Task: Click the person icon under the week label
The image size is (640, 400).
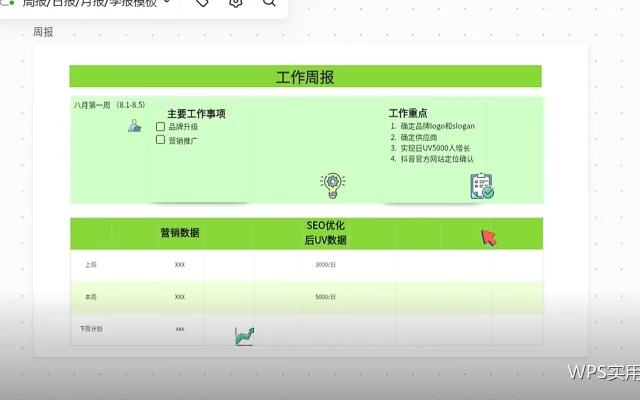Action: coord(134,125)
